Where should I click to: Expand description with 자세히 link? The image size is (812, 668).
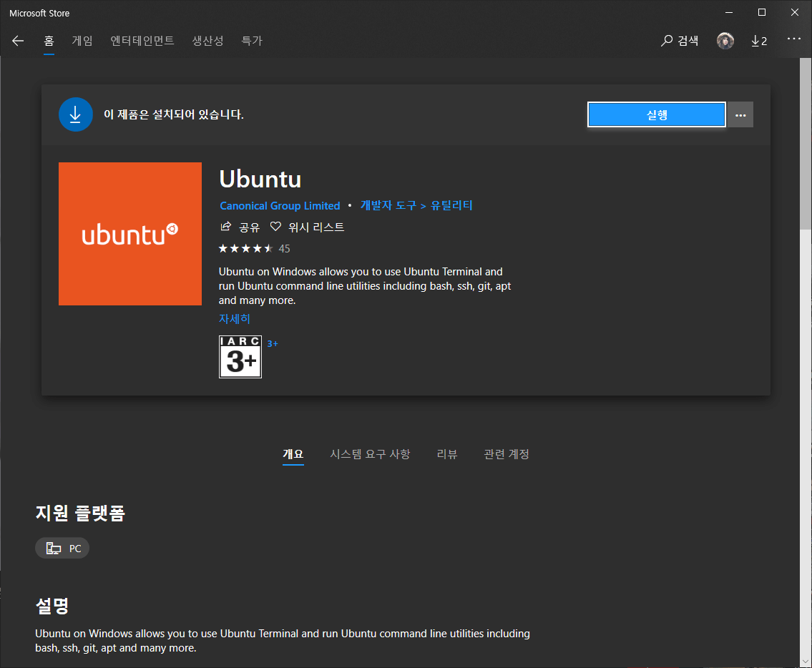pos(235,318)
